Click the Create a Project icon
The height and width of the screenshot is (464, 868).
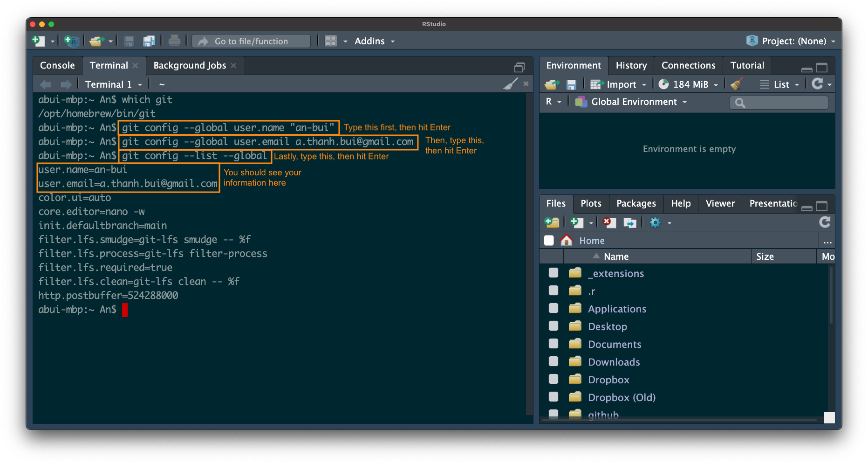tap(72, 41)
